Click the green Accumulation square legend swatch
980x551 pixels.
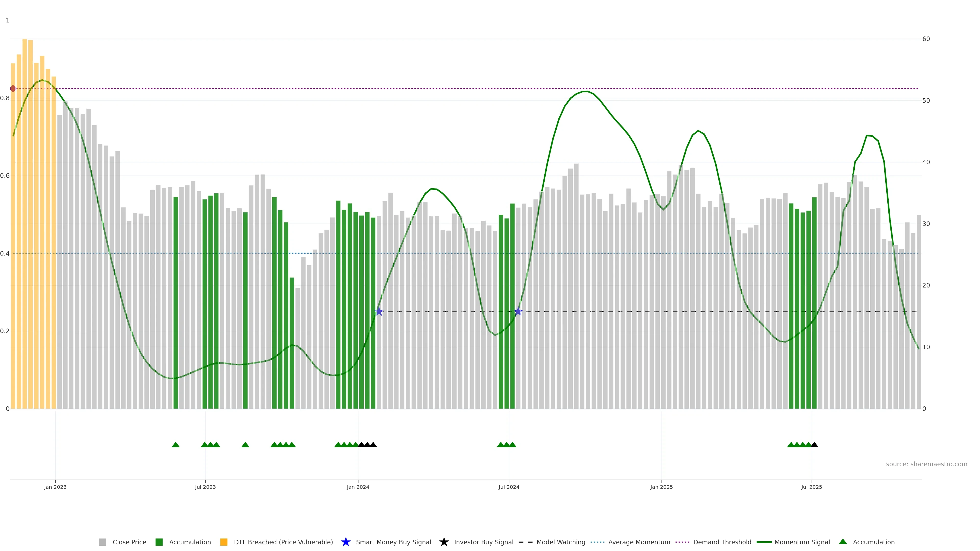159,542
